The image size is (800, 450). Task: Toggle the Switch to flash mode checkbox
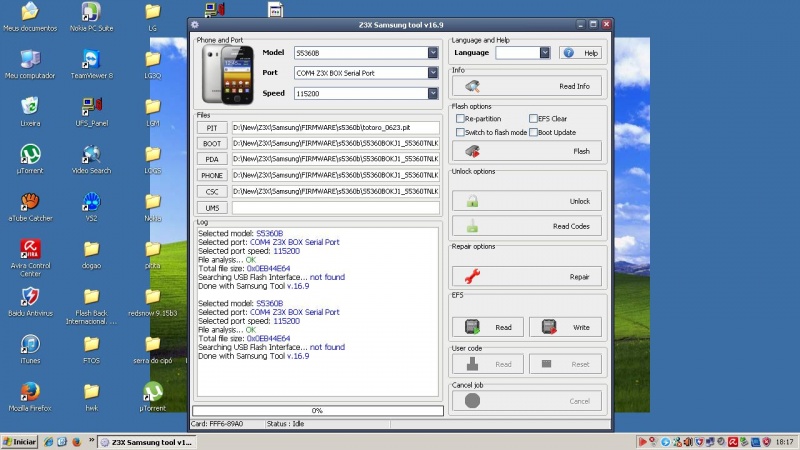460,132
